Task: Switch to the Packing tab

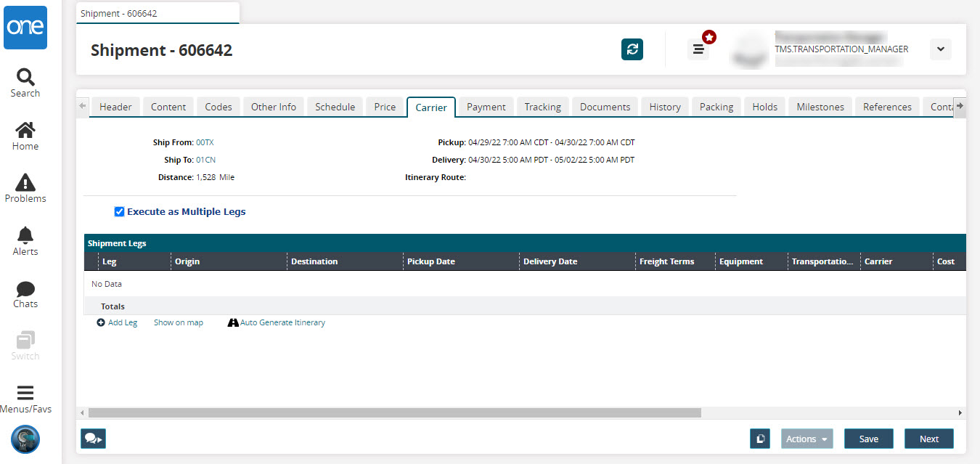Action: click(716, 107)
